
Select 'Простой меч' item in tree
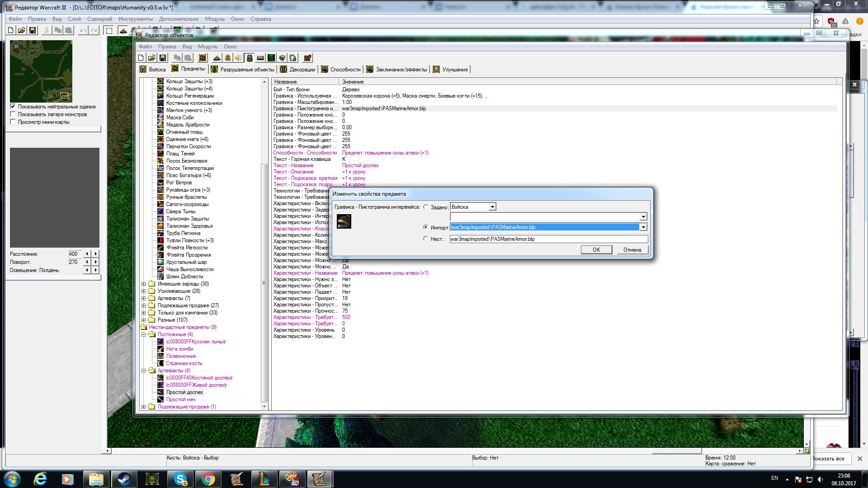click(181, 399)
